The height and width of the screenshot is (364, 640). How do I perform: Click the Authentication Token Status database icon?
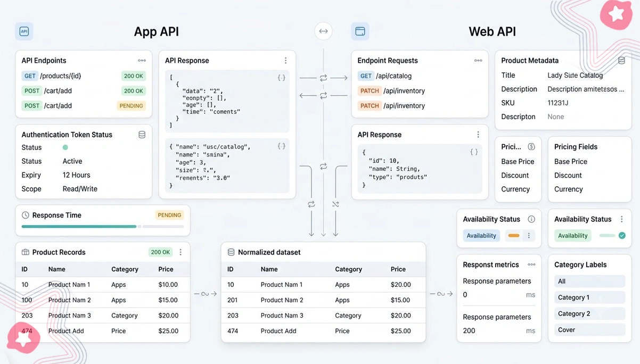(x=142, y=135)
